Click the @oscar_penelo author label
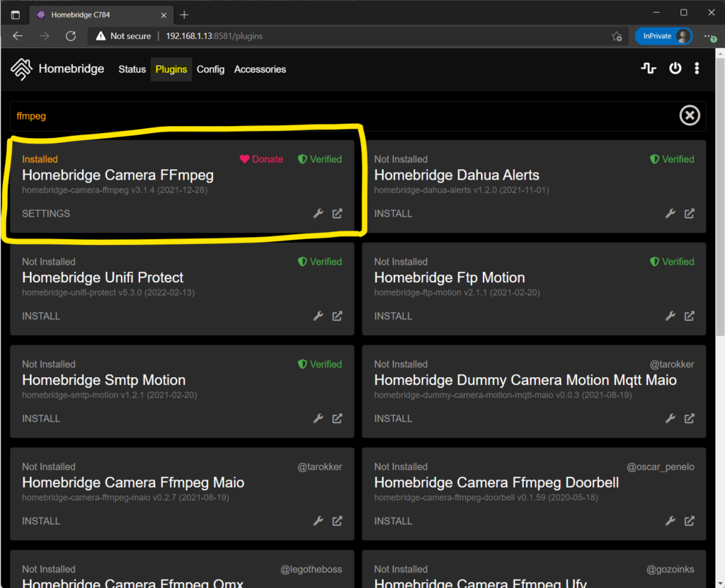Viewport: 725px width, 588px height. tap(661, 467)
